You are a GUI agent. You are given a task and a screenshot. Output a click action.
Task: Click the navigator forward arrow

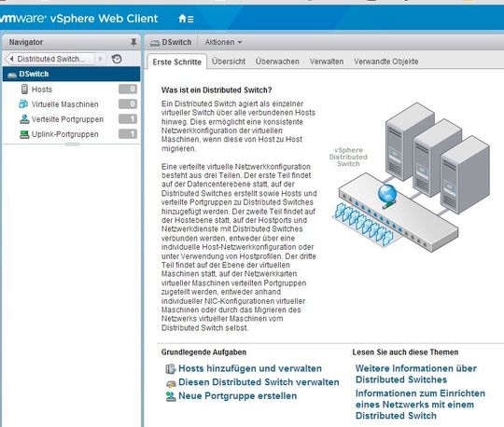[100, 59]
